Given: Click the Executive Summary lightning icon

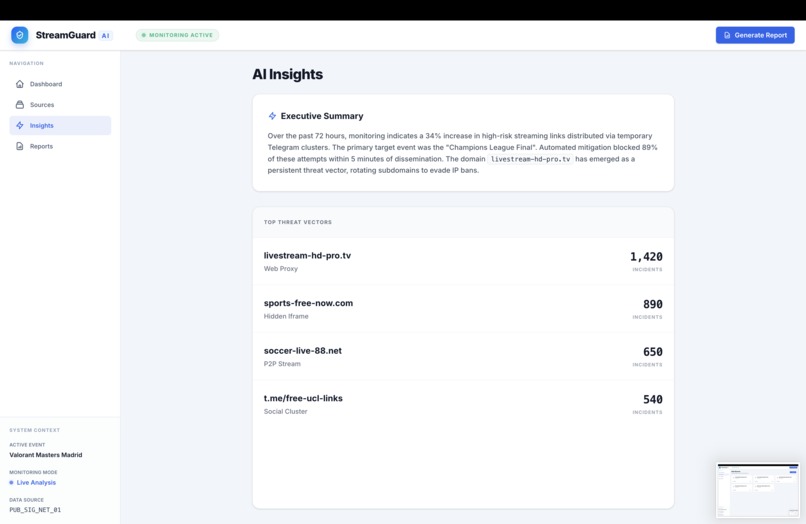Looking at the screenshot, I should (x=272, y=116).
